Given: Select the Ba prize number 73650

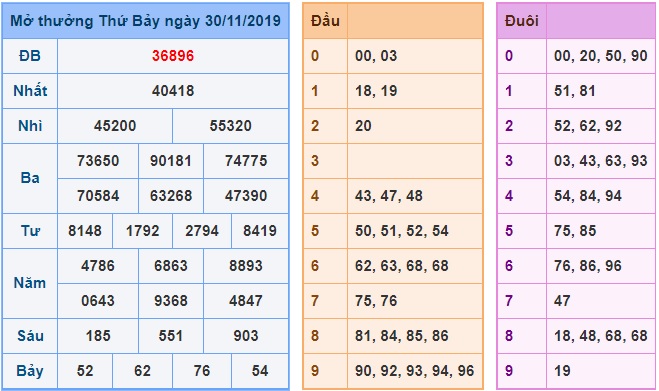Looking at the screenshot, I should pos(98,160).
